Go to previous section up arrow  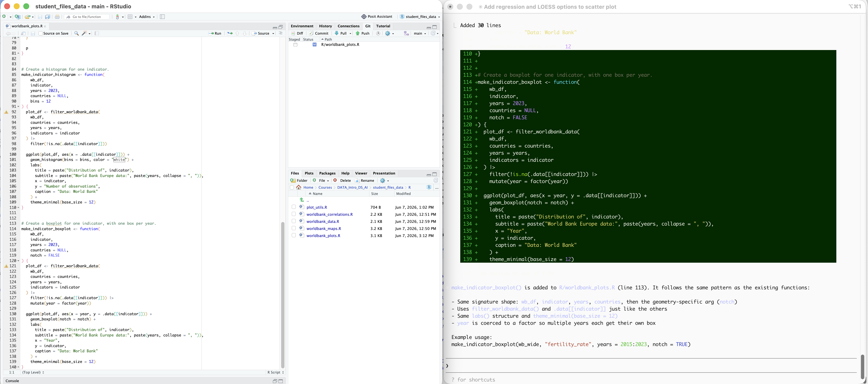[x=237, y=33]
